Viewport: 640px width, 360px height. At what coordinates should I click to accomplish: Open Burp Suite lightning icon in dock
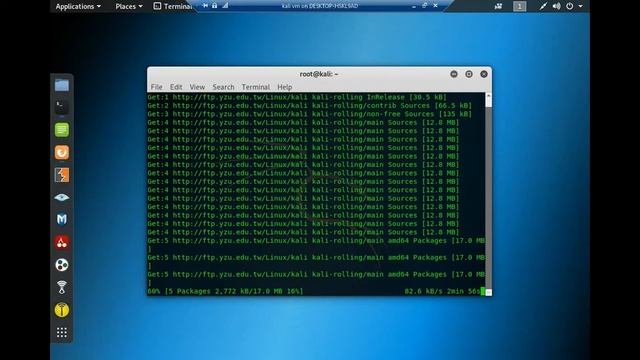click(x=62, y=175)
